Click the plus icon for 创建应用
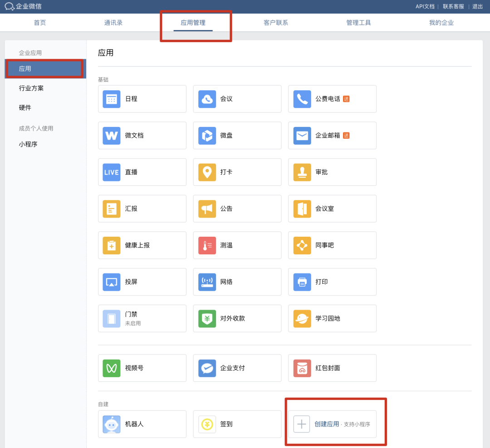Viewport: 490px width, 448px height. (302, 424)
